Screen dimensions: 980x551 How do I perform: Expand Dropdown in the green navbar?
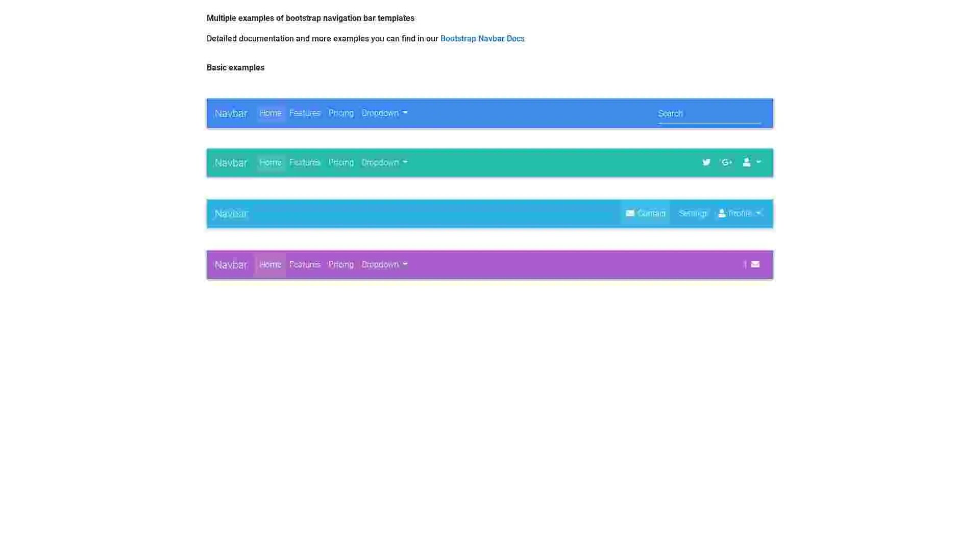point(384,162)
